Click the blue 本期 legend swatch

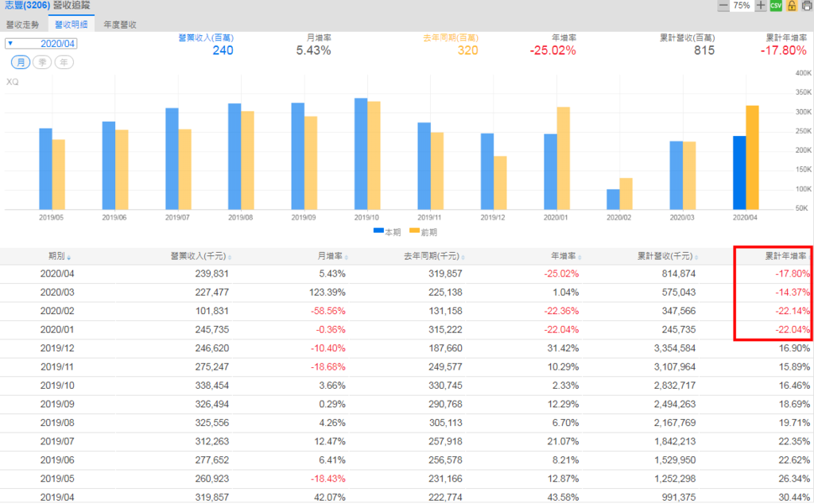[378, 231]
